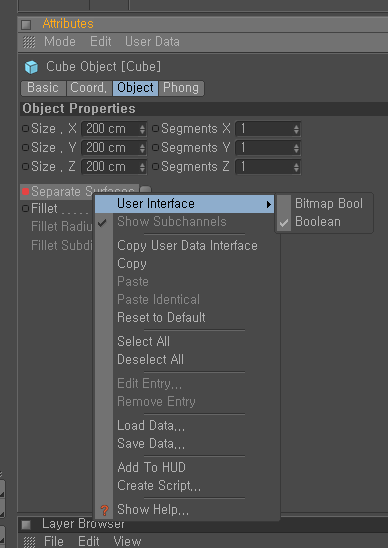Click the Layer Browser panel title
388x548 pixels.
pyautogui.click(x=83, y=524)
